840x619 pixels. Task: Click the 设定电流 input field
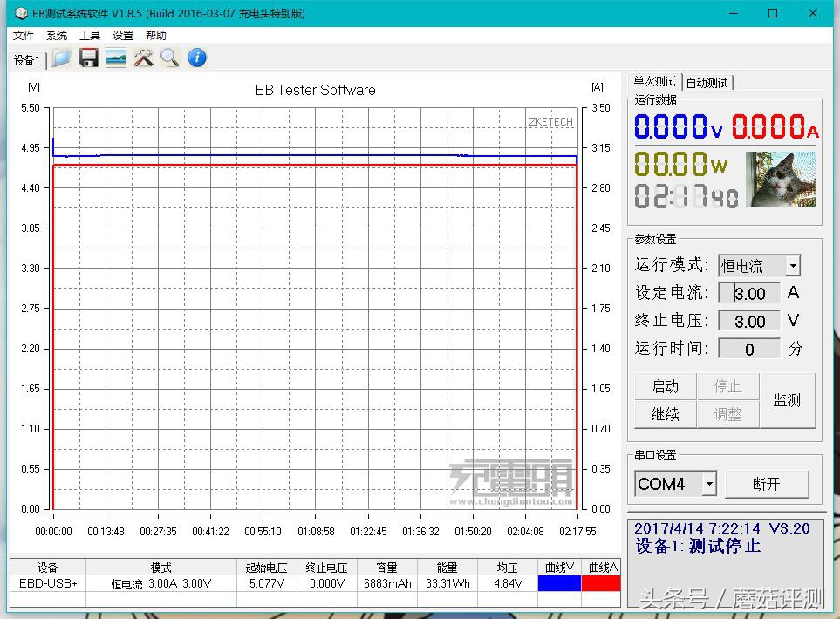tap(749, 294)
